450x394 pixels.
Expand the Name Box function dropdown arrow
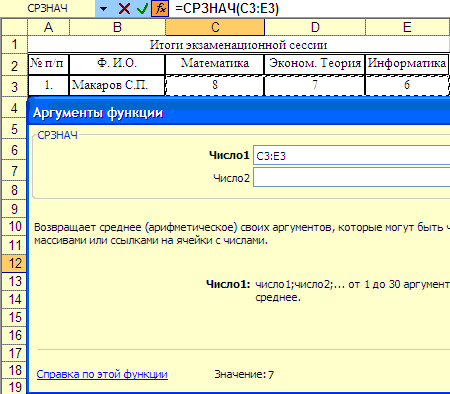pyautogui.click(x=103, y=8)
